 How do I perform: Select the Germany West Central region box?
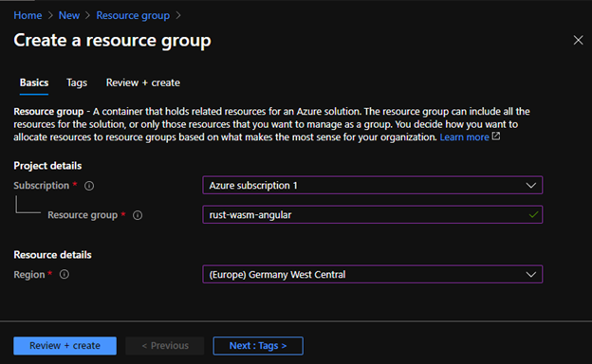(372, 274)
